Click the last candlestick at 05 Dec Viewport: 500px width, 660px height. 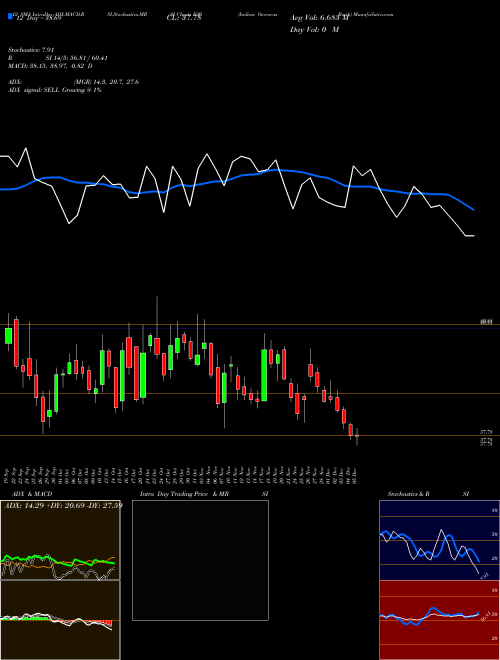point(357,436)
